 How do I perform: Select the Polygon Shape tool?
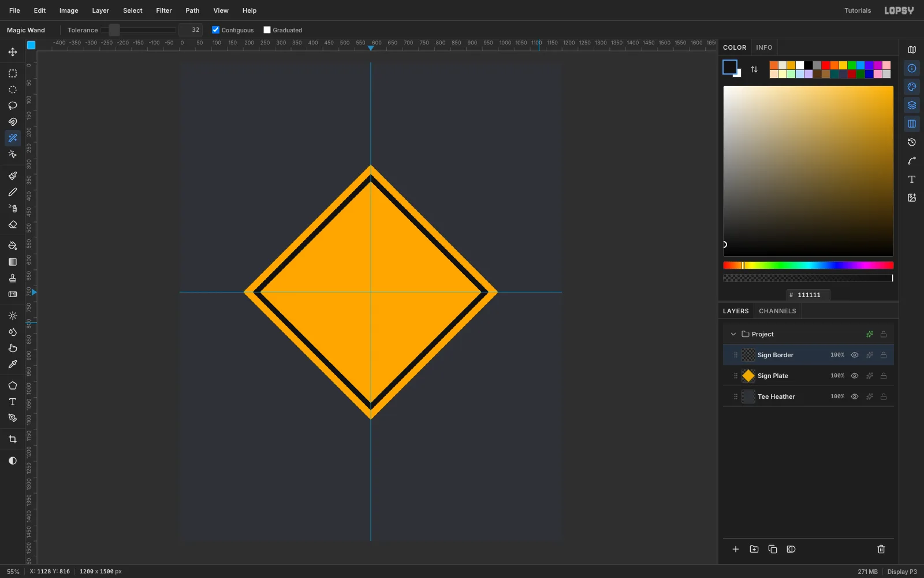pos(13,386)
